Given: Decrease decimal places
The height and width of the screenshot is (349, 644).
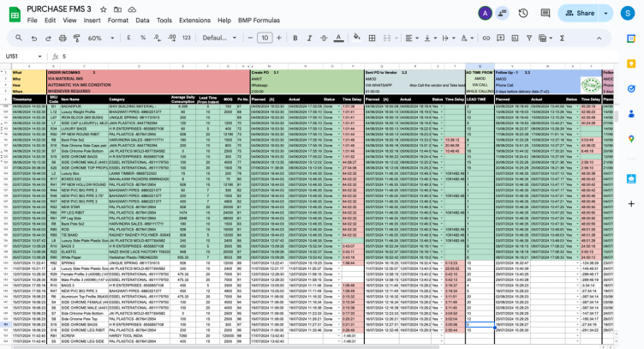Looking at the screenshot, I should click(158, 38).
